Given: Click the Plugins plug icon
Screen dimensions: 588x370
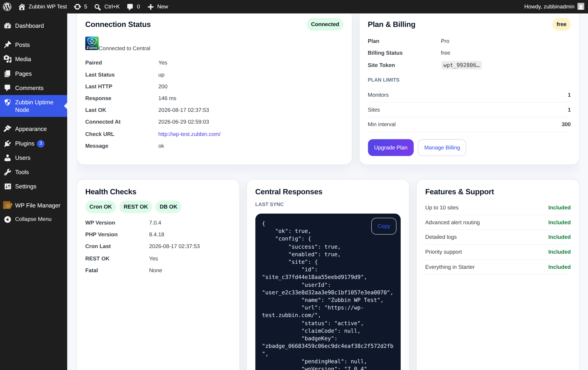Looking at the screenshot, I should pos(8,144).
